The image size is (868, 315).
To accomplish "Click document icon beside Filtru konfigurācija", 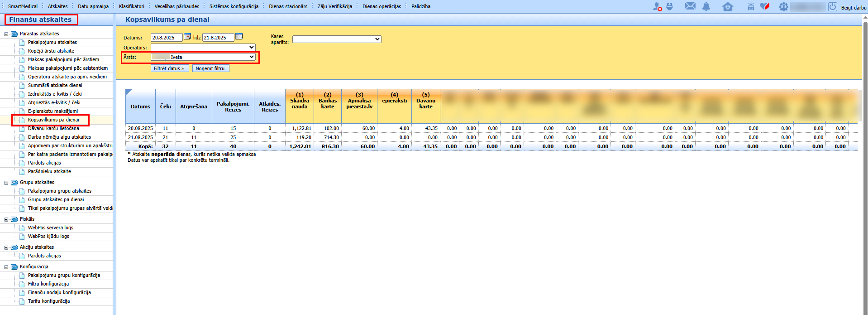I will (x=22, y=284).
